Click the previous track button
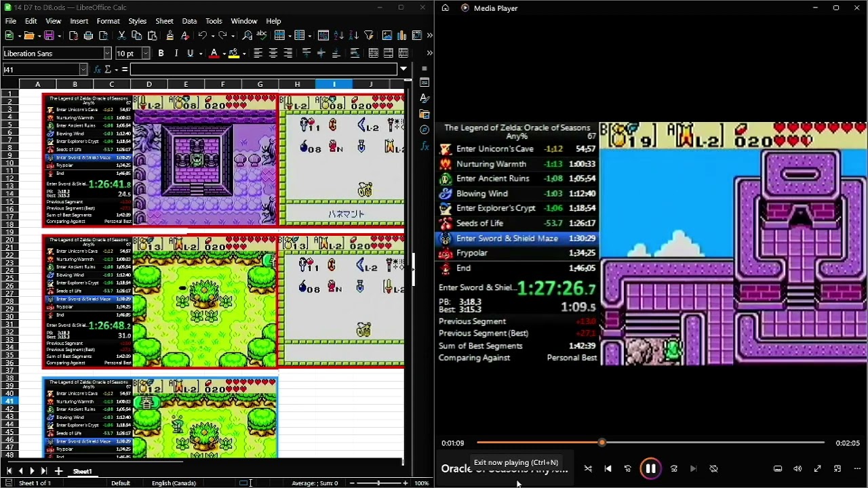Image resolution: width=868 pixels, height=488 pixels. click(608, 468)
